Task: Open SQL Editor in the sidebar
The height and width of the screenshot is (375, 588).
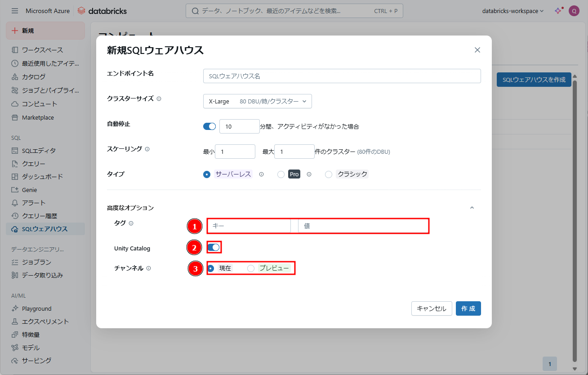Action: coord(39,151)
